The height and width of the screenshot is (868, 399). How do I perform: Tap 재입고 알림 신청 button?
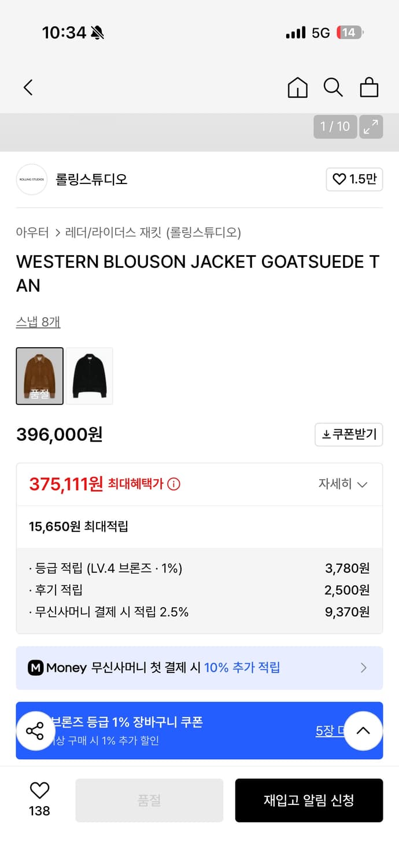[309, 800]
